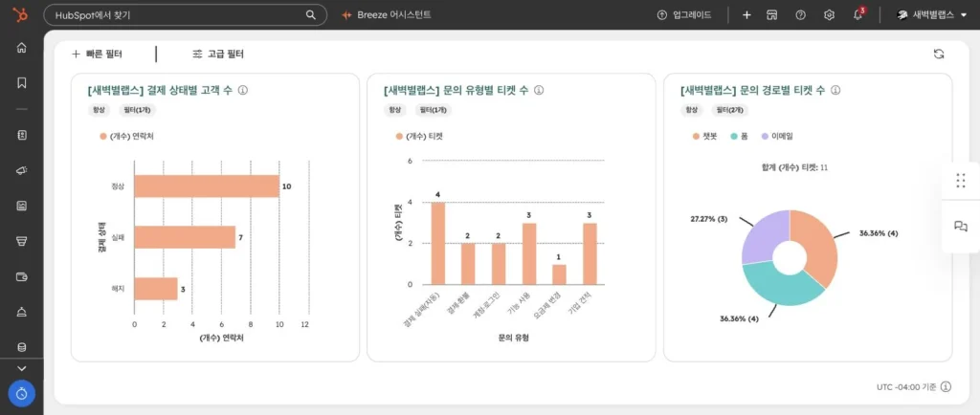Screen dimensions: 980x415
Task: Click the blue timer button at sidebar bottom
Action: (x=22, y=394)
